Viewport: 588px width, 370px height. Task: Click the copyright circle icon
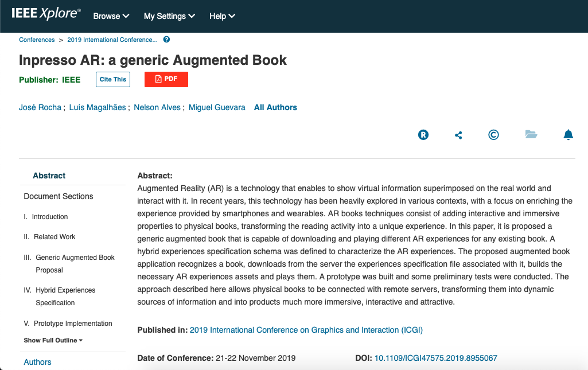(x=493, y=135)
